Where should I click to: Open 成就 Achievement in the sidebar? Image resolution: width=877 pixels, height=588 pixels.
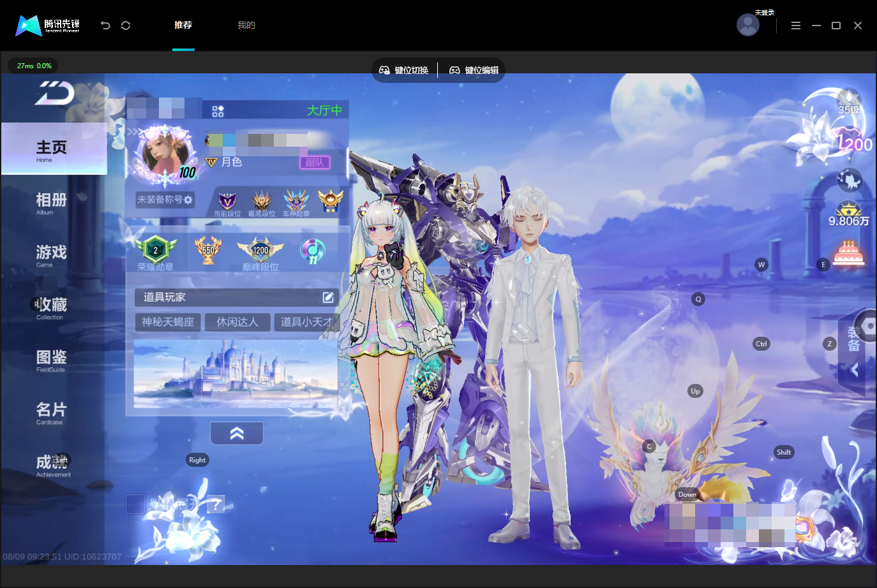pyautogui.click(x=52, y=465)
